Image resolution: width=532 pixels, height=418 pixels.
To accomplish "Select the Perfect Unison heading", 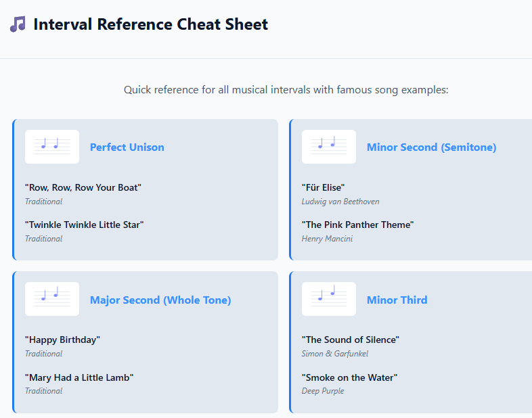I will tap(127, 147).
